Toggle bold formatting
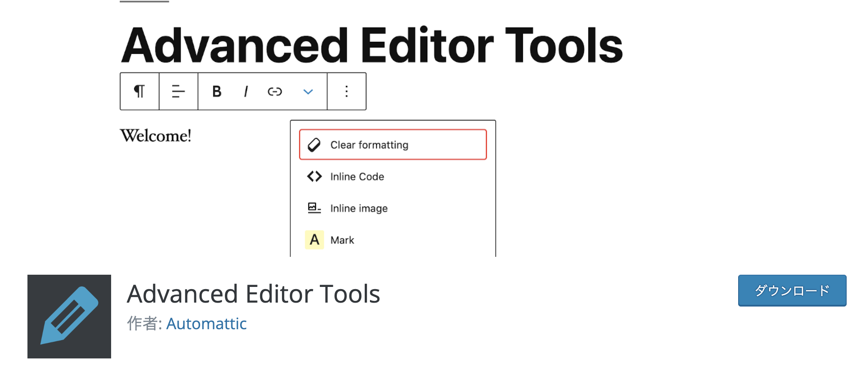The width and height of the screenshot is (868, 375). pos(217,92)
